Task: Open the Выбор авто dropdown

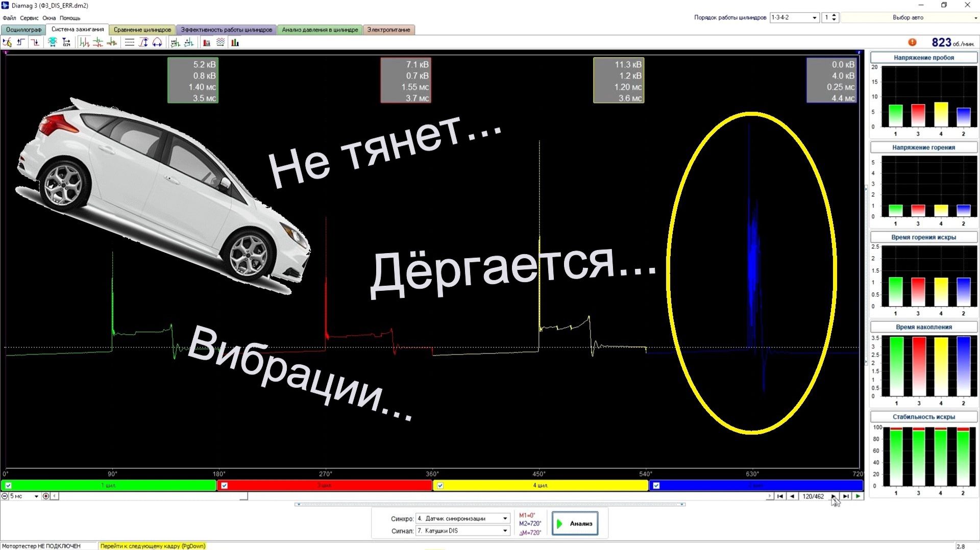Action: click(x=910, y=17)
